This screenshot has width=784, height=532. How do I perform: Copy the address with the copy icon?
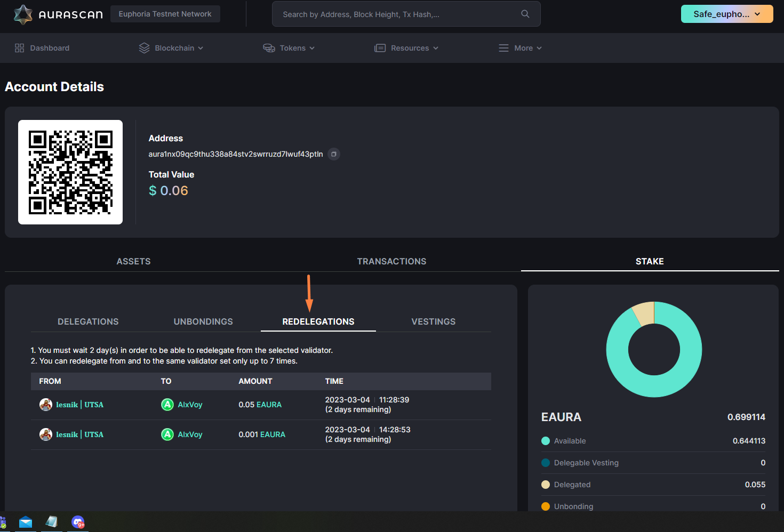(x=334, y=154)
